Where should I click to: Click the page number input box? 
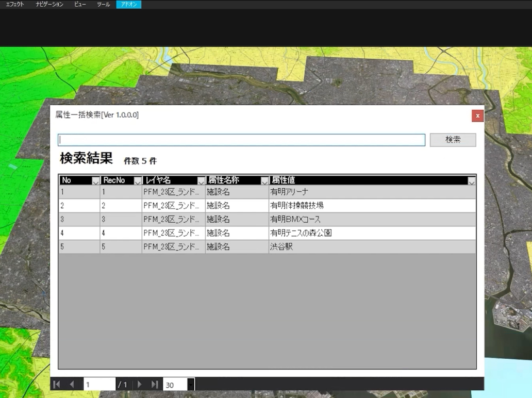(99, 383)
